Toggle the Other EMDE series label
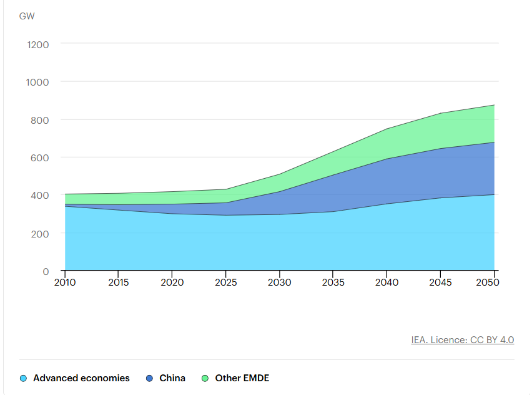The width and height of the screenshot is (532, 395). pos(242,378)
